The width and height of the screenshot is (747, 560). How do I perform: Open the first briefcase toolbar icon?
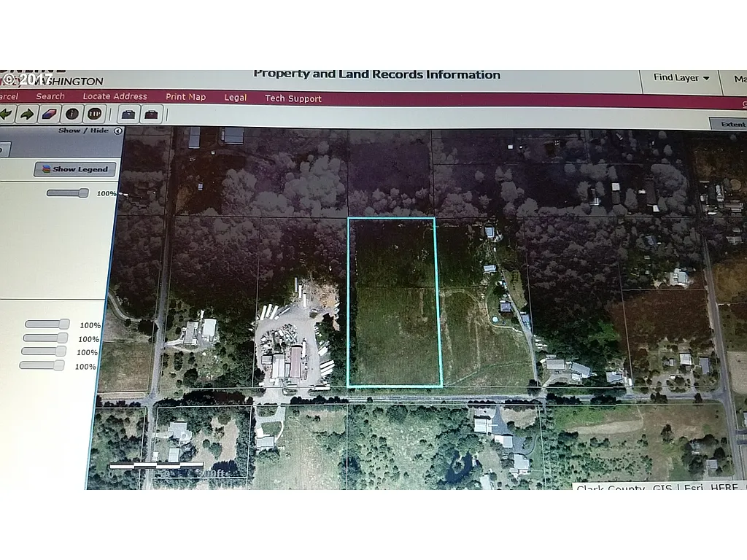pos(128,113)
